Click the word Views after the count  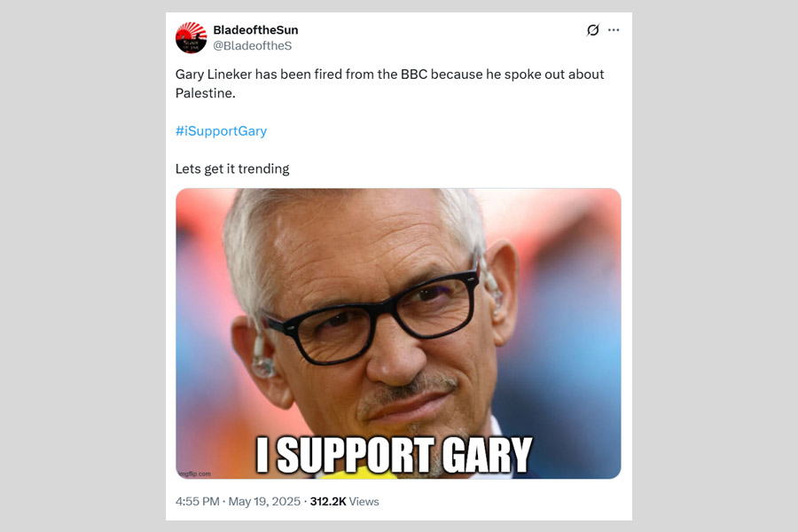364,502
